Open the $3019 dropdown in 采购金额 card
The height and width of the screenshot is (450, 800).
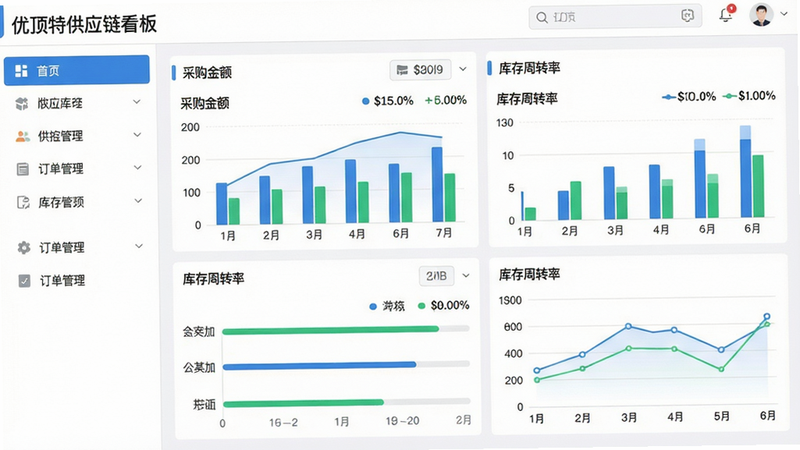[x=420, y=70]
